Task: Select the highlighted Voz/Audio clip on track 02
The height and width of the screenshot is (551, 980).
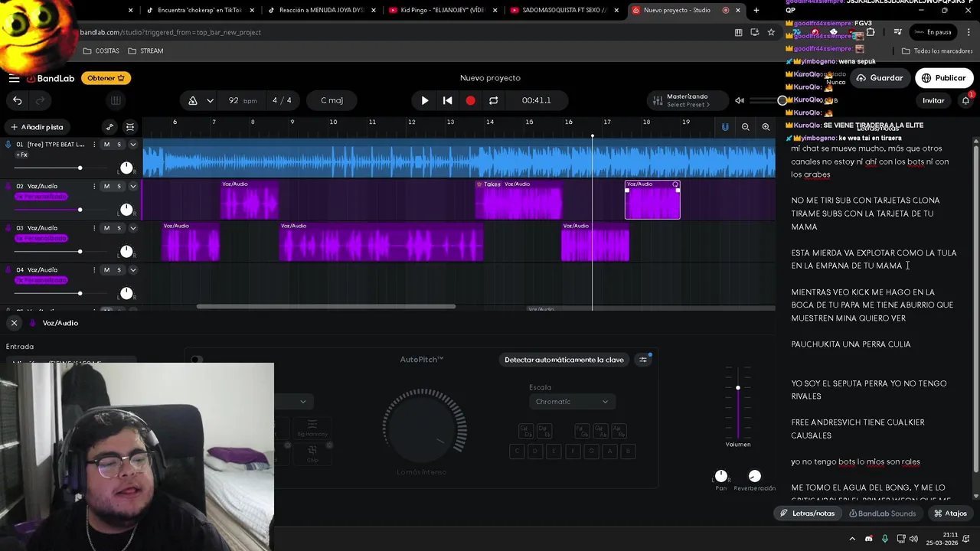Action: (x=652, y=200)
